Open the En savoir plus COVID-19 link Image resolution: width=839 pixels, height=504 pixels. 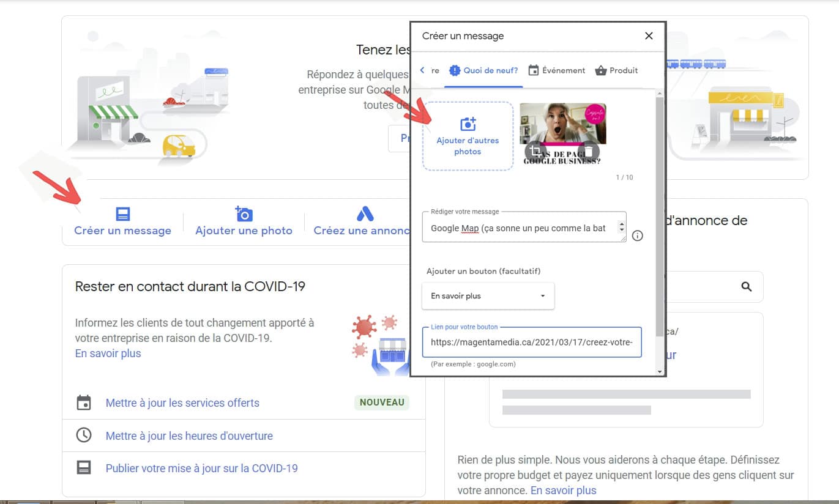108,353
